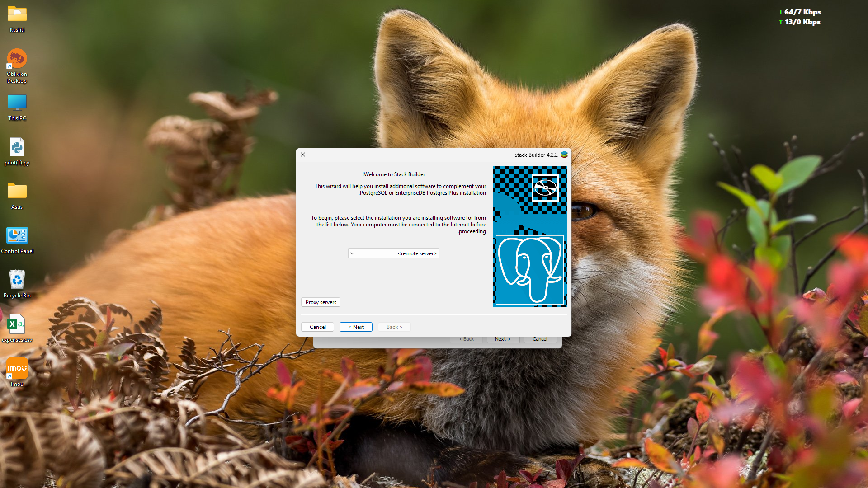Close the Stack Builder dialog
Screen dimensions: 868x488
pos(303,155)
